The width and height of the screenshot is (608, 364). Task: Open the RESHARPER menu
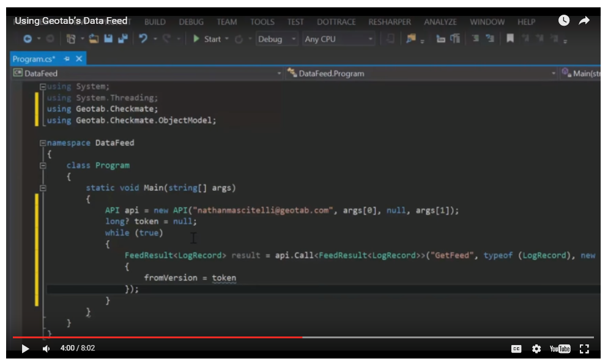390,22
